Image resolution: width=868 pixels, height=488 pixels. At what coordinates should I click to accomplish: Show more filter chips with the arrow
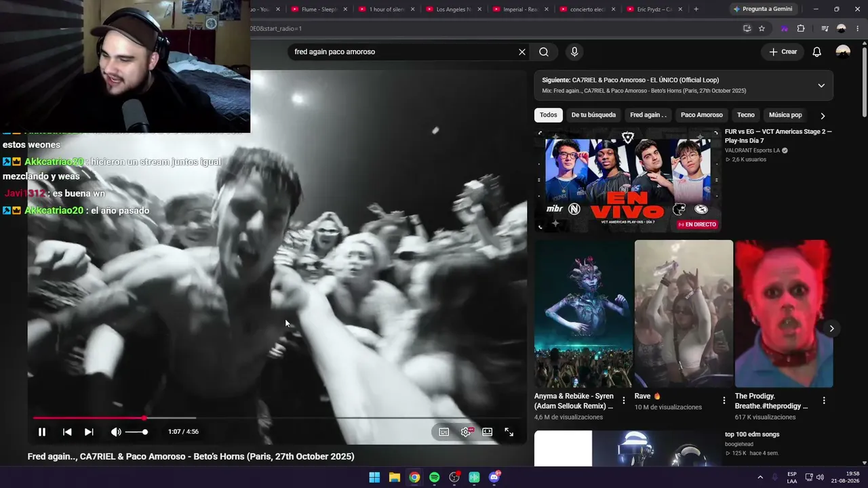tap(823, 116)
